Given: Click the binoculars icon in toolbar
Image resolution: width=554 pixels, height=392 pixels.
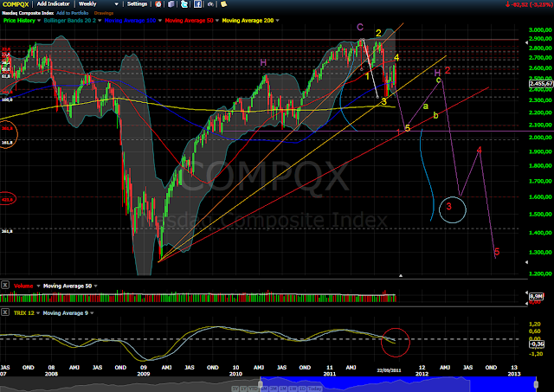Looking at the screenshot, I should pyautogui.click(x=210, y=4).
